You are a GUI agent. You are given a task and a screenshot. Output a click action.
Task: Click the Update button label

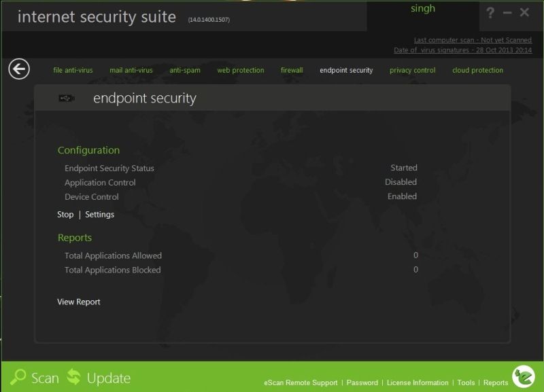[109, 378]
